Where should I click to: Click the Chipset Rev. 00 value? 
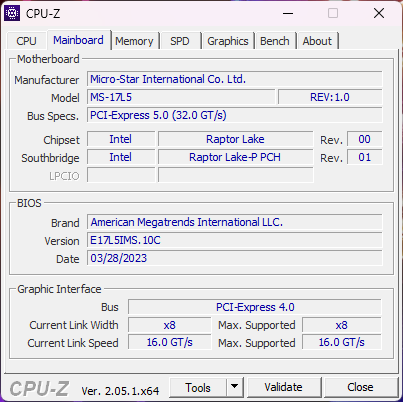(x=365, y=139)
